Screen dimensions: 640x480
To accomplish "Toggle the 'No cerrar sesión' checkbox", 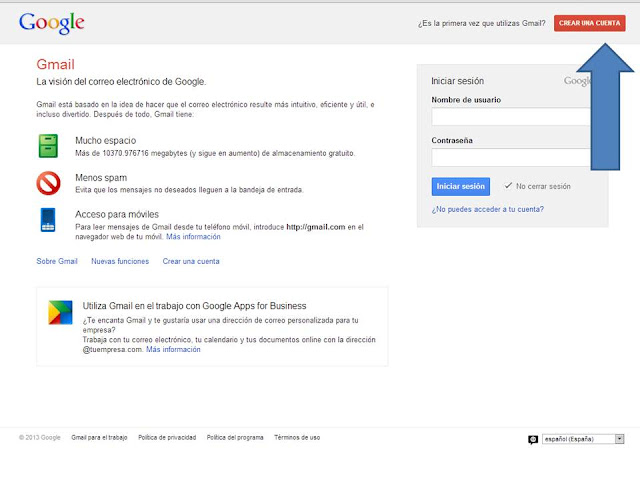I will [508, 186].
